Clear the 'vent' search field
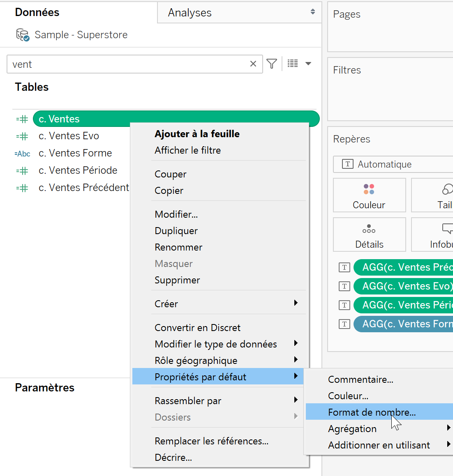This screenshot has width=453, height=476. 253,64
